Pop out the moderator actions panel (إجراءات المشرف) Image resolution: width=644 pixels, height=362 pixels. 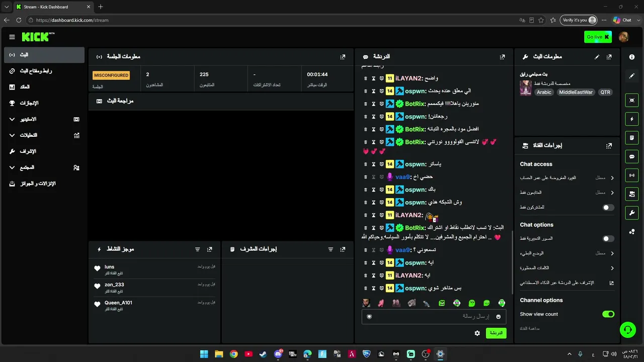(343, 249)
